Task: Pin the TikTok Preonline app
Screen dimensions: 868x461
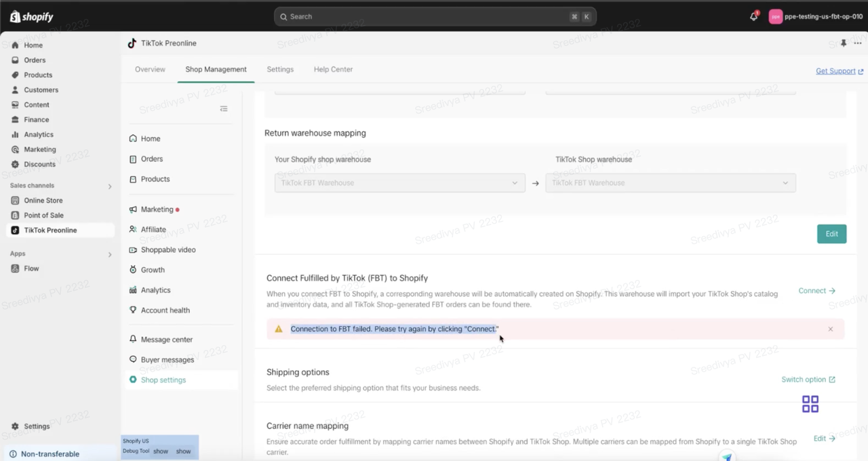Action: tap(844, 43)
